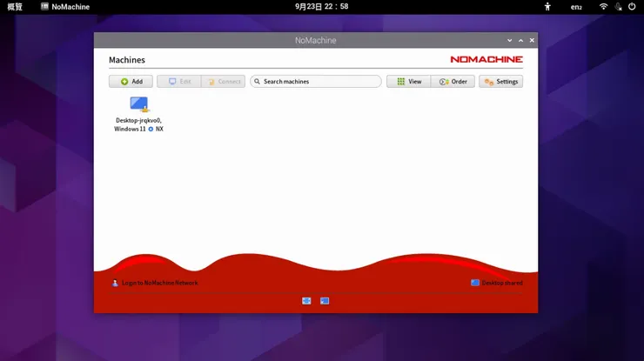This screenshot has width=644, height=361.
Task: Click the Edit button in toolbar
Action: (179, 81)
